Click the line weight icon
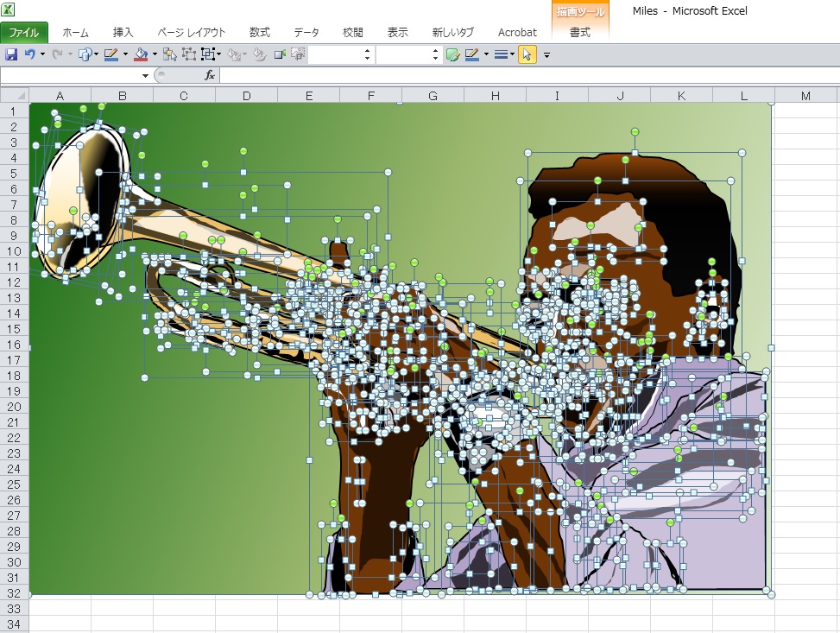 click(501, 54)
